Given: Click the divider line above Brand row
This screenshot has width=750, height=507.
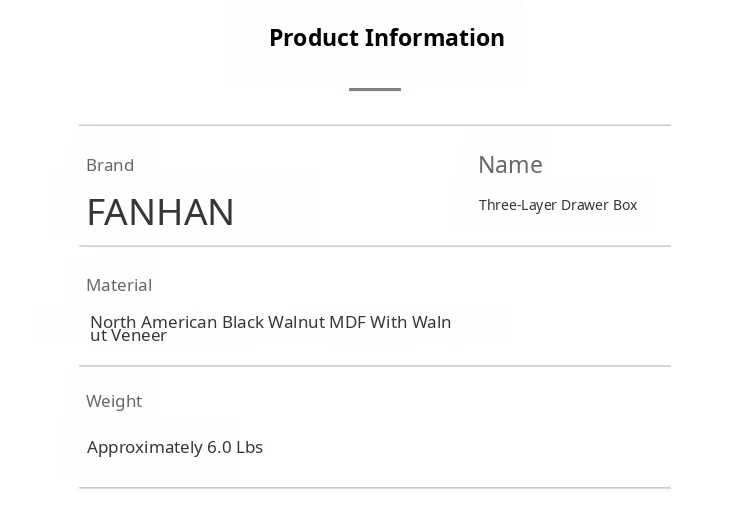Looking at the screenshot, I should click(x=375, y=125).
